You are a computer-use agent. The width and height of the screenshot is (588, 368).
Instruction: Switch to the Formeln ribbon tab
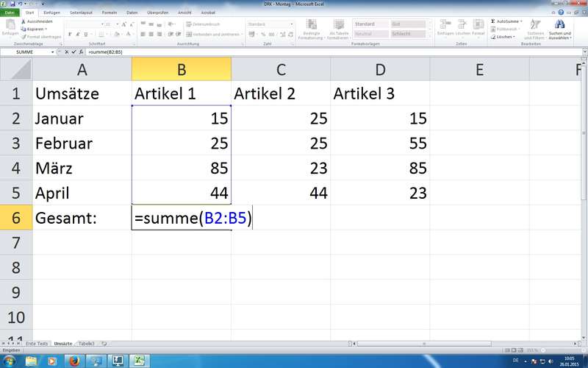(110, 13)
